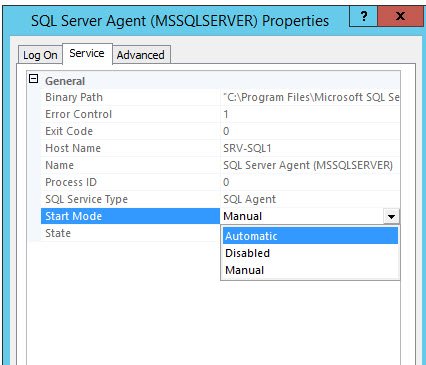Select the Service tab
Screen dimensions: 426x365
pyautogui.click(x=87, y=53)
